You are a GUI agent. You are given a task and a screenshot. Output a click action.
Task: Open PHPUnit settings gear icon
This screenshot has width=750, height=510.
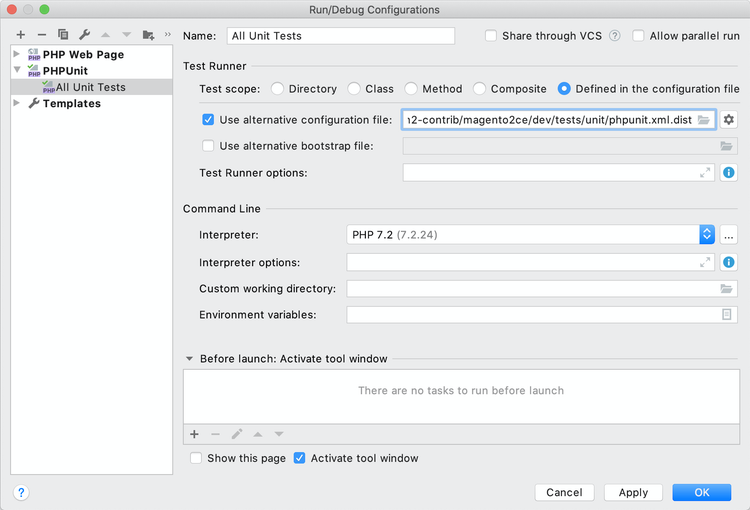click(x=728, y=120)
